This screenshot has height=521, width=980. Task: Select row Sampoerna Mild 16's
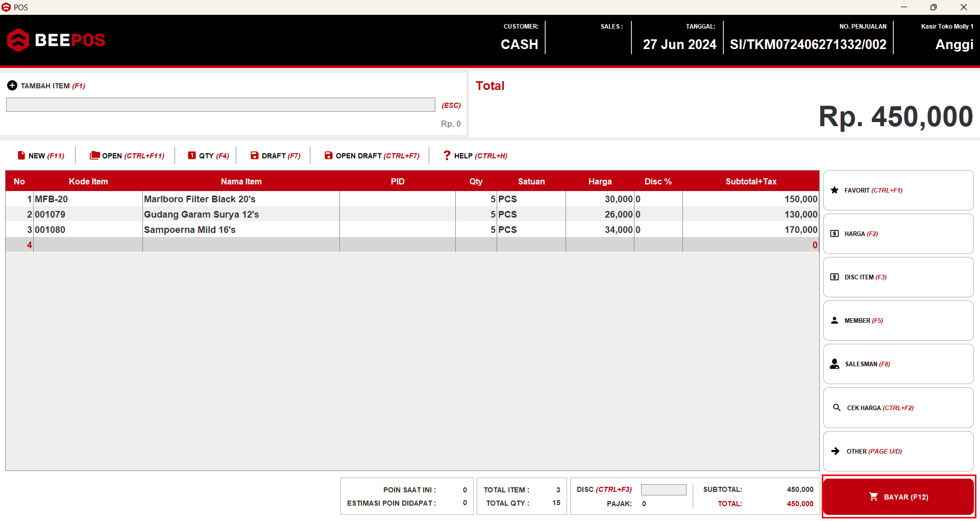tap(412, 229)
